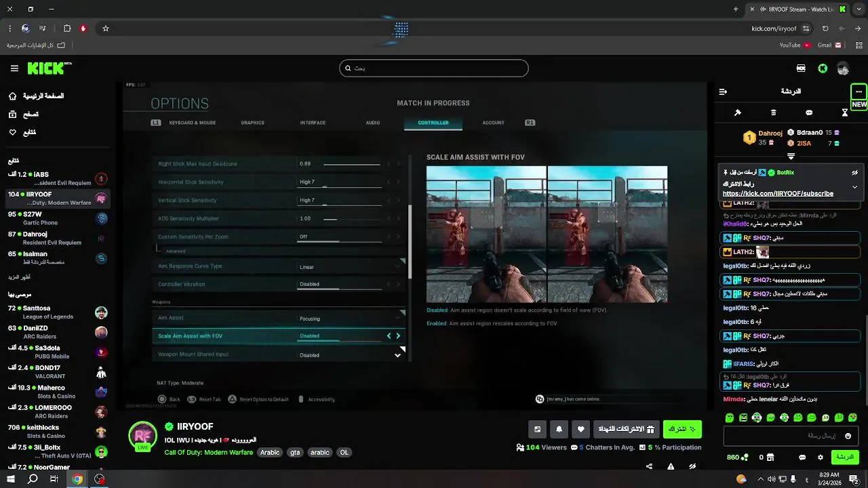
Task: Click the Kick profile avatar at top right
Action: pos(843,68)
